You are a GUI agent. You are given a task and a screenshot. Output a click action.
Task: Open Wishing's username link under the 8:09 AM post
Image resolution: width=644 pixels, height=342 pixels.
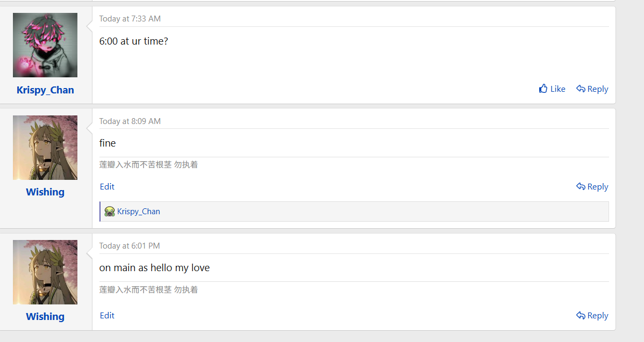tap(45, 192)
